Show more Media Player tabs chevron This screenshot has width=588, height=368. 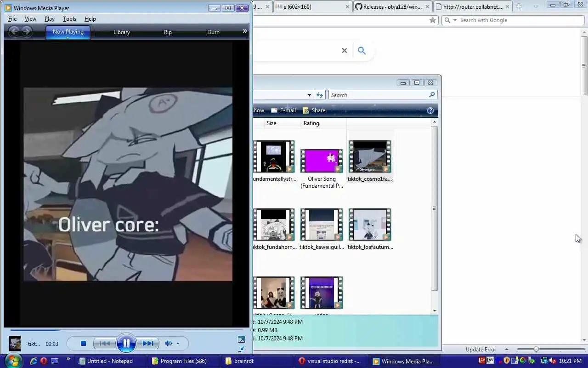[x=245, y=31]
